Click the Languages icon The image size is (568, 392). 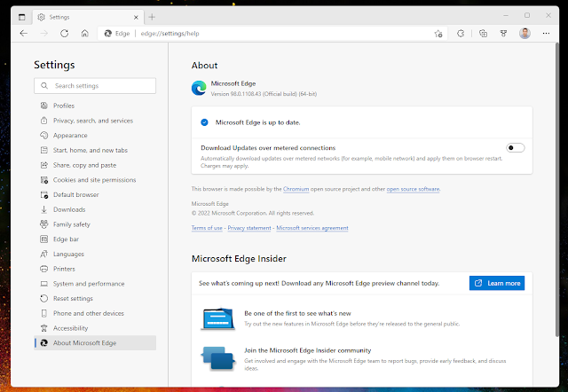(x=43, y=255)
